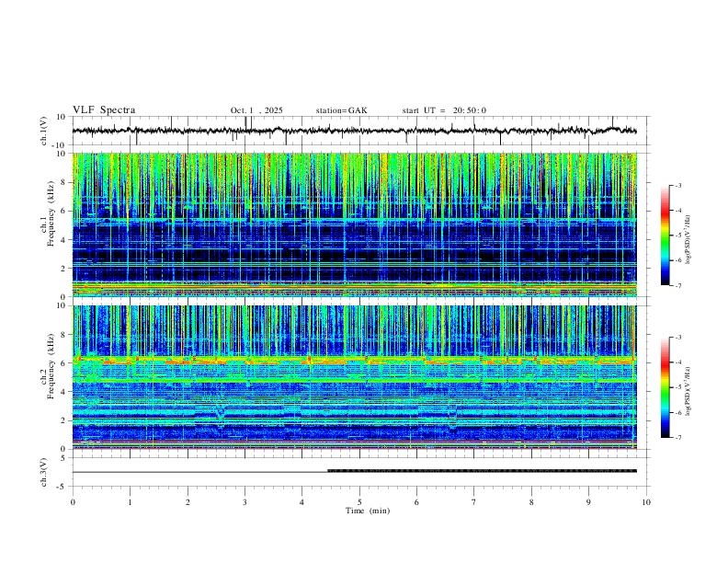Click the ch.3 thick black signal segment
The height and width of the screenshot is (563, 728).
point(482,471)
